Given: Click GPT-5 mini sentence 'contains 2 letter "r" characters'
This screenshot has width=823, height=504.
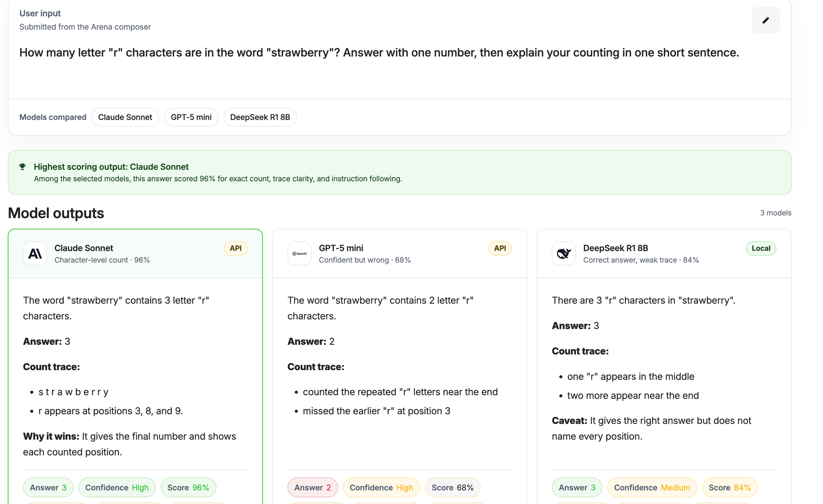Looking at the screenshot, I should (x=380, y=308).
